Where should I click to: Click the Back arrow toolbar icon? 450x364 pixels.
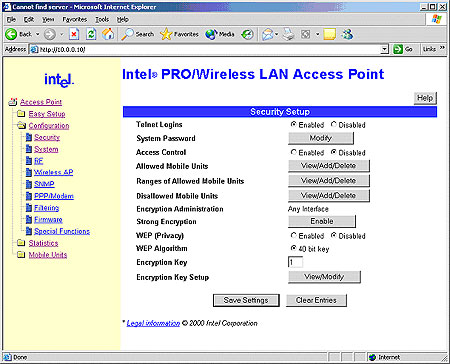click(x=11, y=34)
